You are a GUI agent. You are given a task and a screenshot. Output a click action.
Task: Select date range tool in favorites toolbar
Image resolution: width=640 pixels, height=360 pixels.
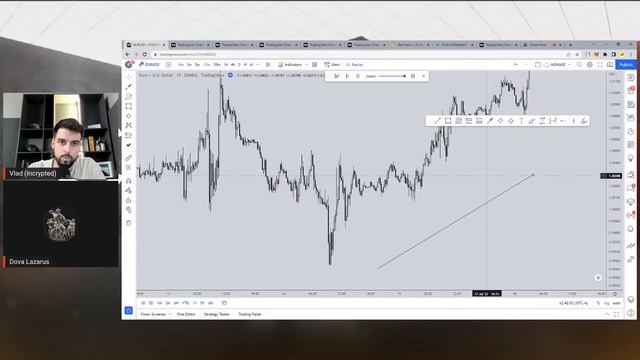[x=553, y=121]
